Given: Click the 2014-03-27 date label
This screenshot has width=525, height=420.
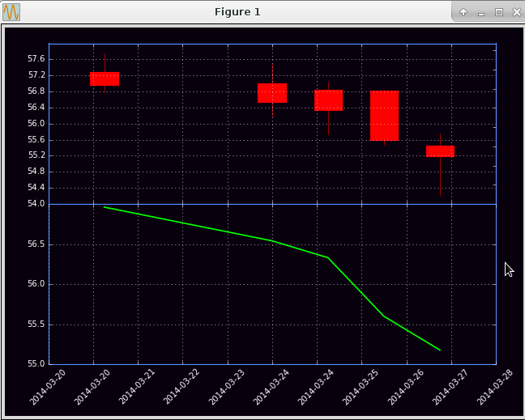Looking at the screenshot, I should [450, 387].
